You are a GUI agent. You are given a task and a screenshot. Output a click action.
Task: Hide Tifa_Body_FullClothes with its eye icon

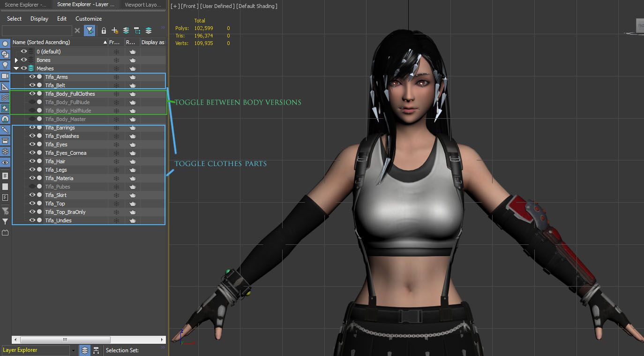pos(32,94)
